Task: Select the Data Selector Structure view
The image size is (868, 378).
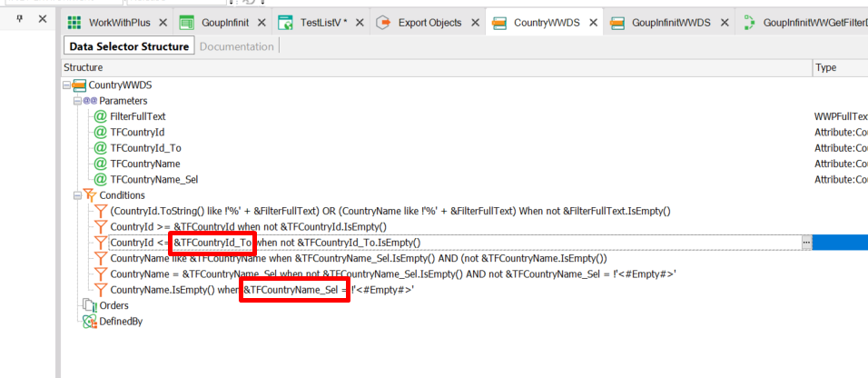Action: click(x=129, y=46)
